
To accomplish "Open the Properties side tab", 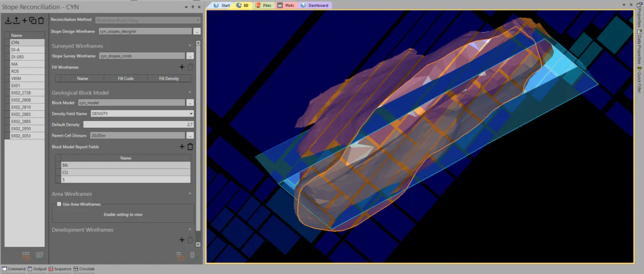I will (639, 14).
